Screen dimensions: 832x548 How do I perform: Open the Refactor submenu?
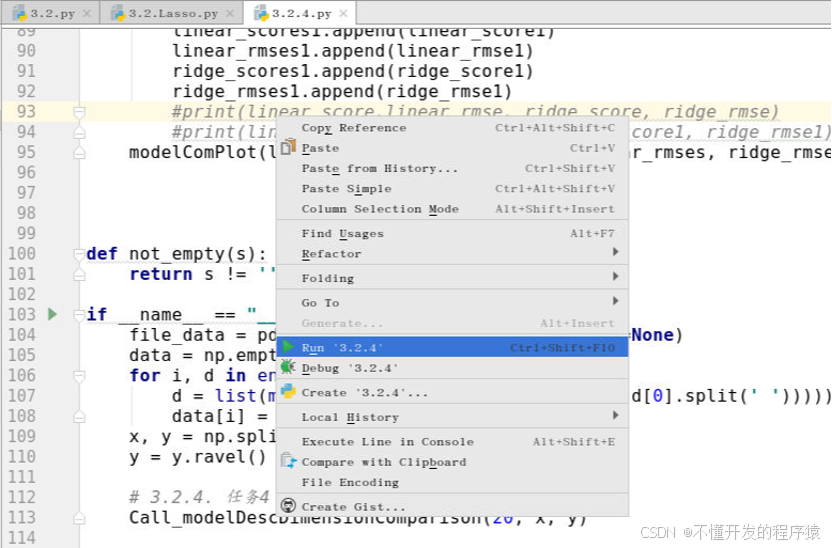coord(452,254)
